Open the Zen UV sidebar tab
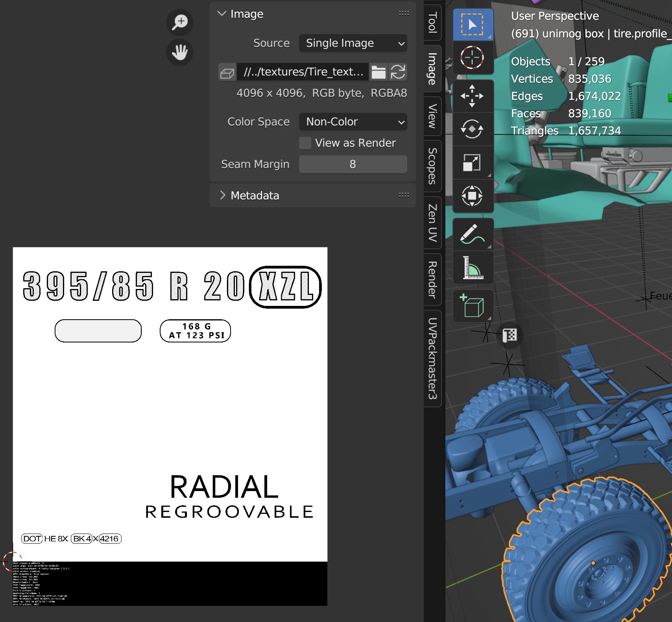Screen dimensions: 672x622 point(432,223)
